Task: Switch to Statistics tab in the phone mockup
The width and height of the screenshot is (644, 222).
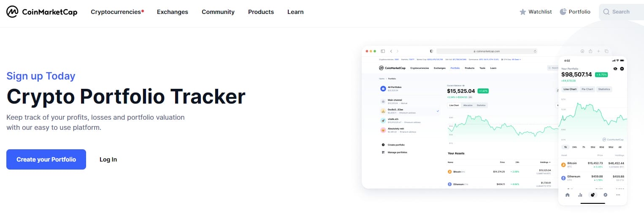Action: (604, 89)
